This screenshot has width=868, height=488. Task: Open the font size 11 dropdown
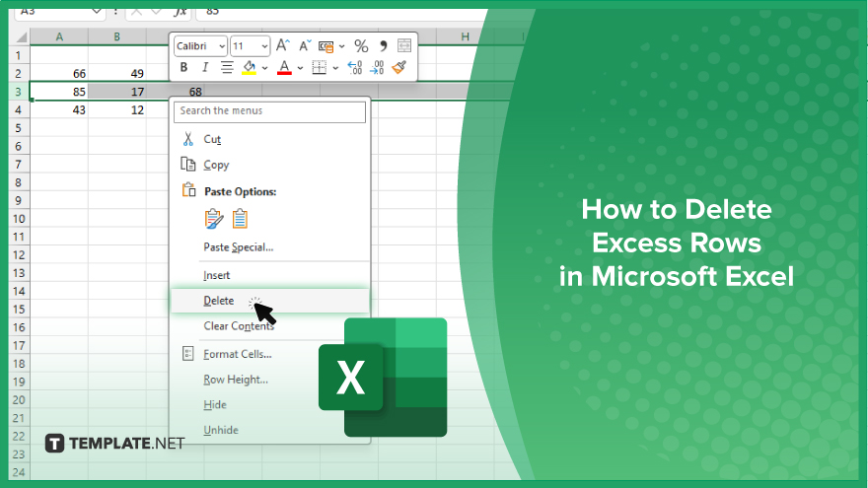click(264, 46)
